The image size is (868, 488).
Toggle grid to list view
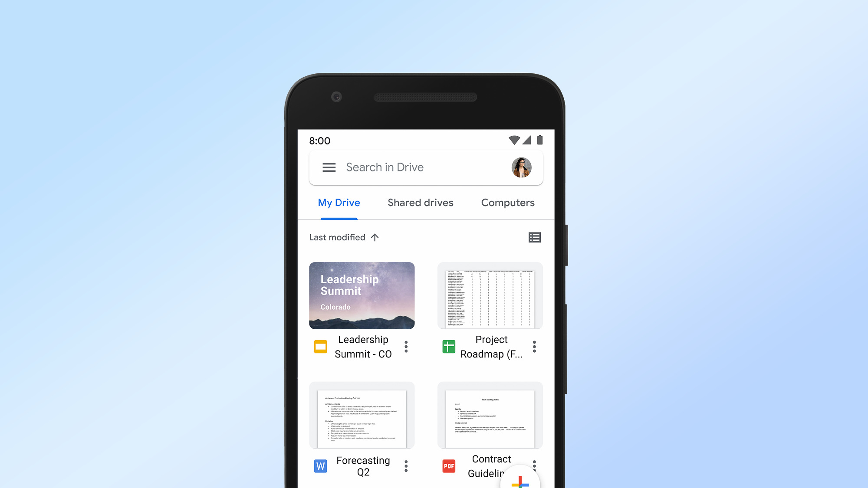click(x=533, y=237)
